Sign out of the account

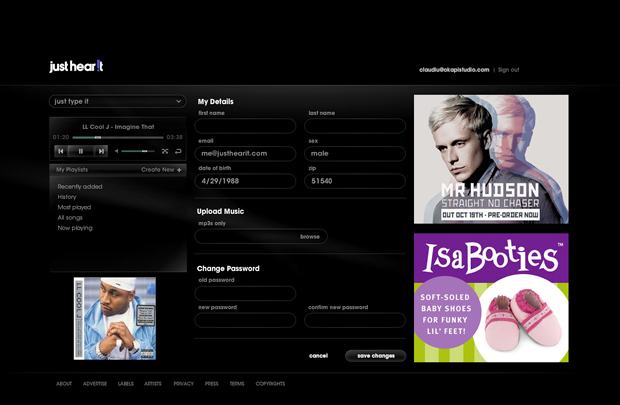(x=508, y=70)
